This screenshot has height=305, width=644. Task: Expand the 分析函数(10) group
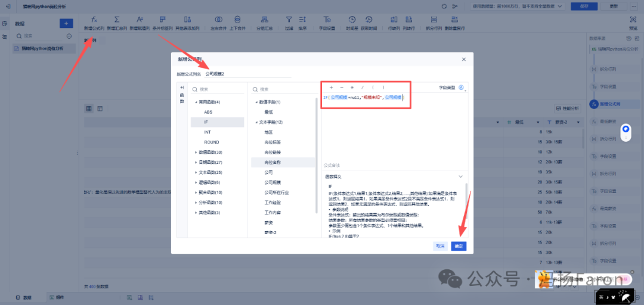(x=196, y=203)
